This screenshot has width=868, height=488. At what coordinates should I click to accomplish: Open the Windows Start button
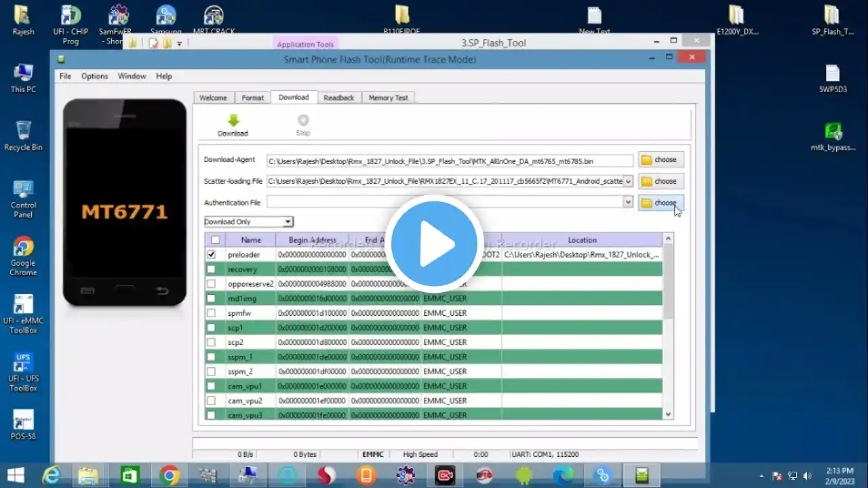16,475
